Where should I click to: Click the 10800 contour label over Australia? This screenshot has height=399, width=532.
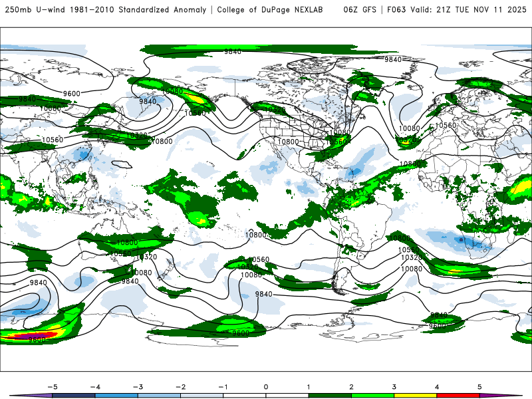click(x=127, y=243)
